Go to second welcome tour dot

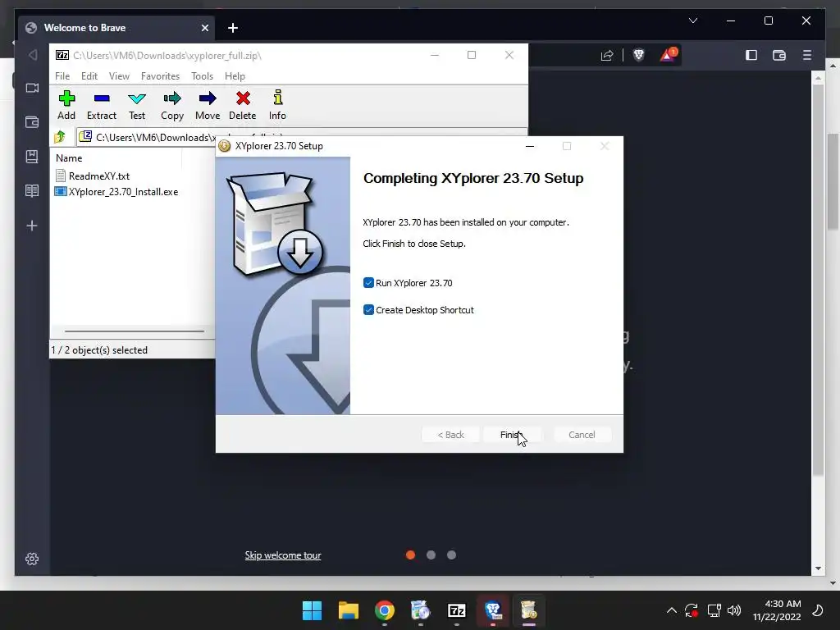(x=431, y=555)
